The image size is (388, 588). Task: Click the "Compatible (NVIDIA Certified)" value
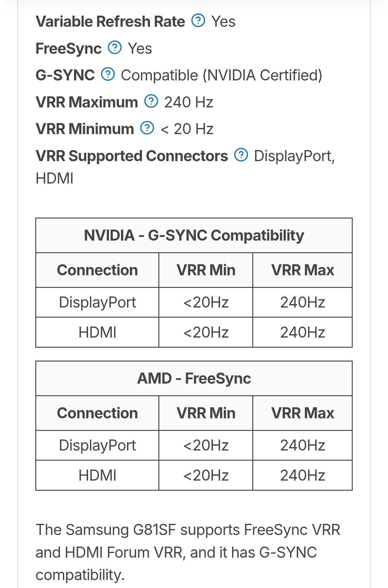pyautogui.click(x=221, y=75)
